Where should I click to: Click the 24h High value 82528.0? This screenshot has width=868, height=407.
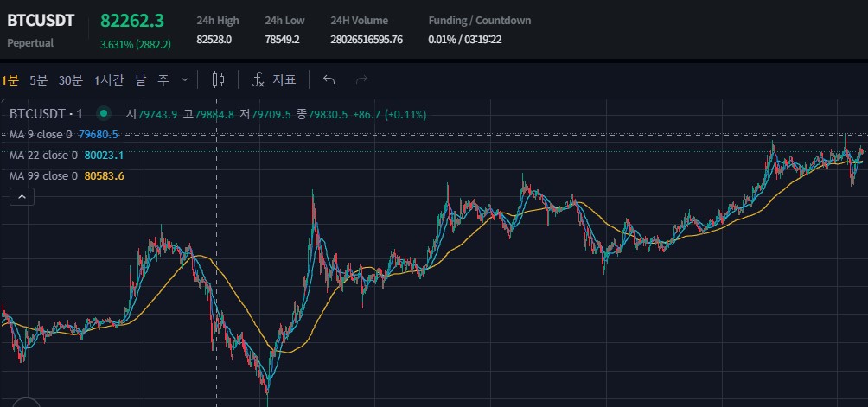(214, 40)
